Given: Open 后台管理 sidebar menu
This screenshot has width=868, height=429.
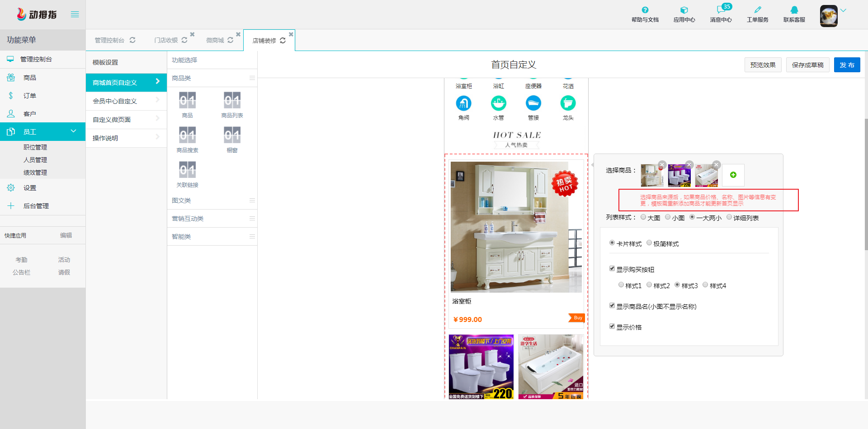Looking at the screenshot, I should 42,206.
